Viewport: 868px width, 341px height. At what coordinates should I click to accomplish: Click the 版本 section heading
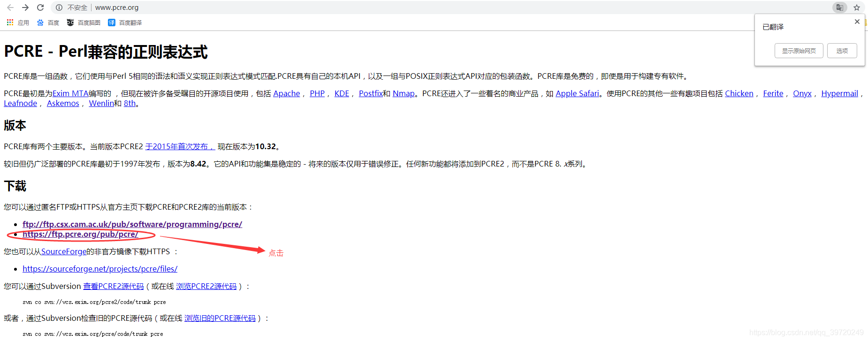coord(15,125)
